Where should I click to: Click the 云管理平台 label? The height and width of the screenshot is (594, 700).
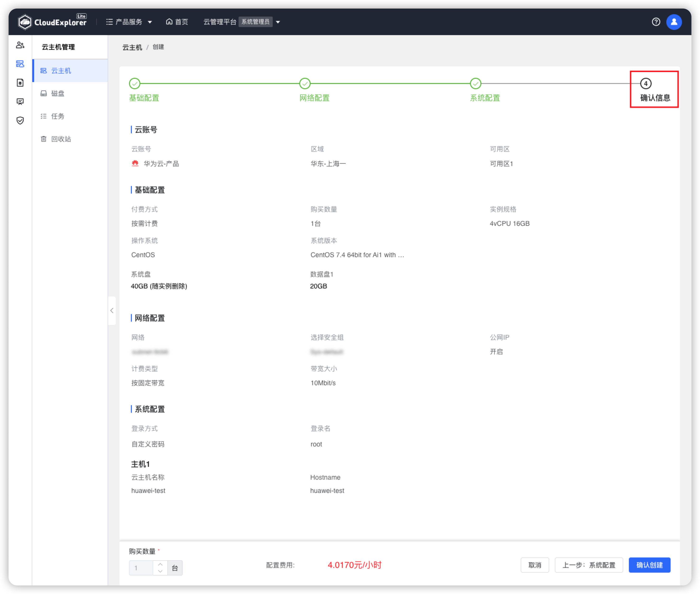(220, 22)
